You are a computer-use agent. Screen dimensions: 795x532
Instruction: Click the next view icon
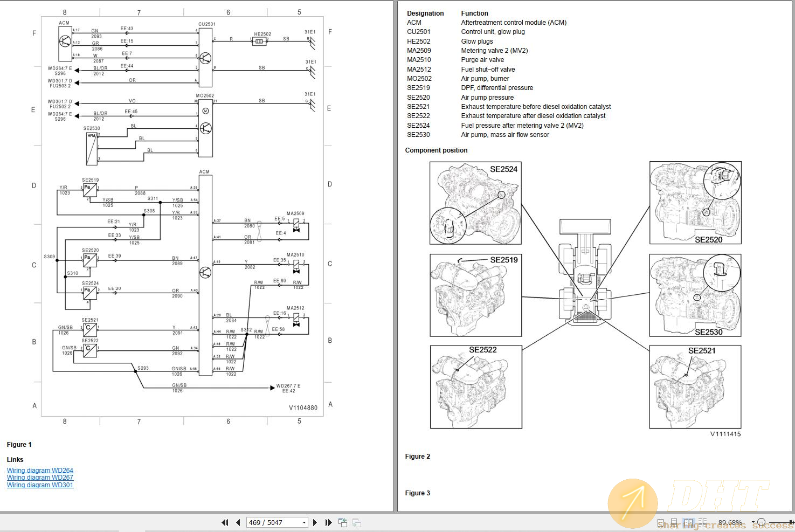pyautogui.click(x=357, y=522)
